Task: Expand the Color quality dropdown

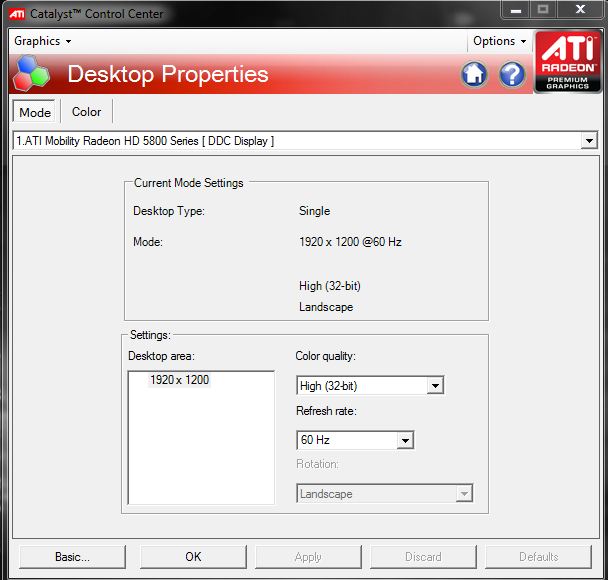Action: coord(435,386)
